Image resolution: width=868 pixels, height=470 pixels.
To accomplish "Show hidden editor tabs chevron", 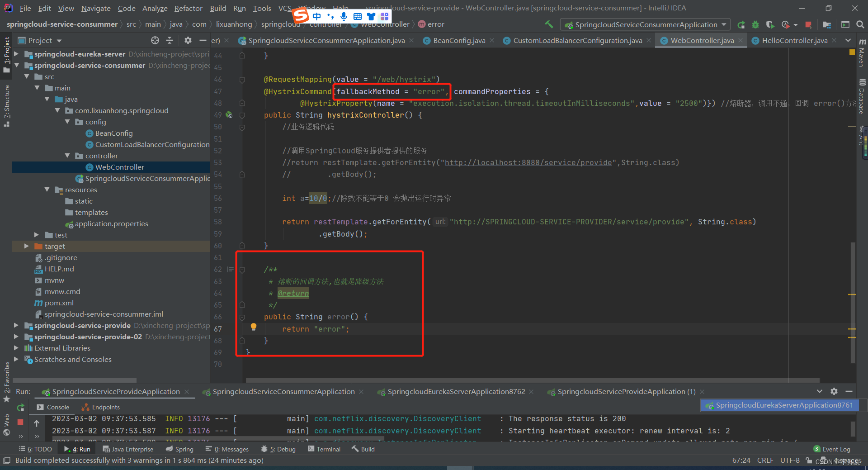I will pos(848,40).
